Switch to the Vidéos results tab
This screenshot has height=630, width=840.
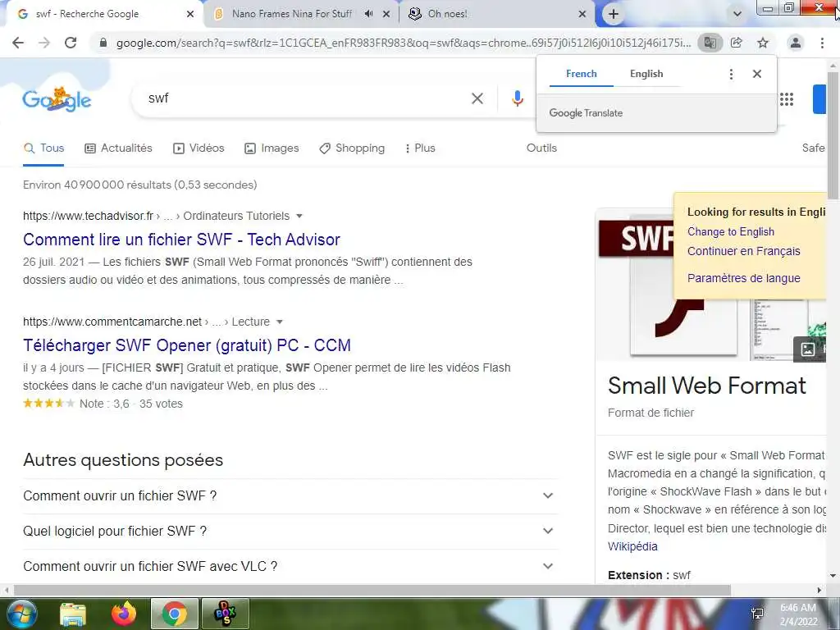199,148
